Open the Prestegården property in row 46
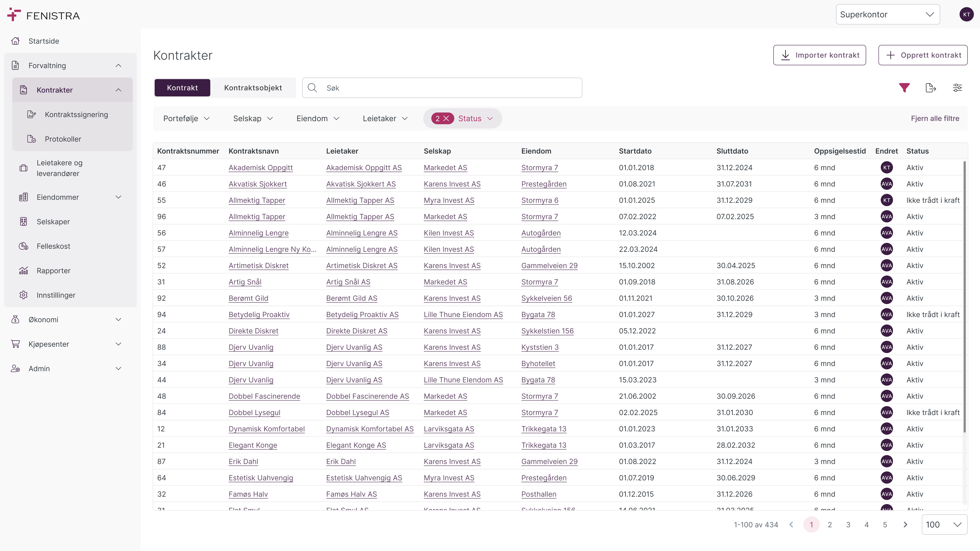Image resolution: width=980 pixels, height=551 pixels. click(x=544, y=184)
